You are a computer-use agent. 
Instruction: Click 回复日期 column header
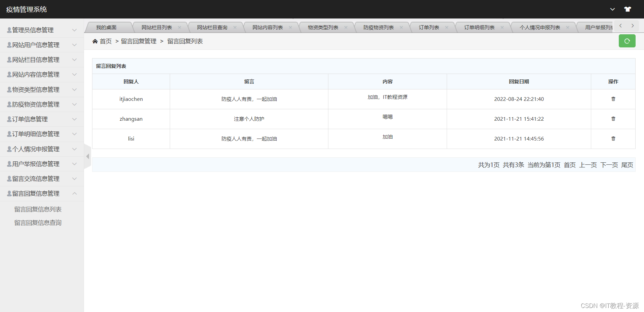(519, 81)
